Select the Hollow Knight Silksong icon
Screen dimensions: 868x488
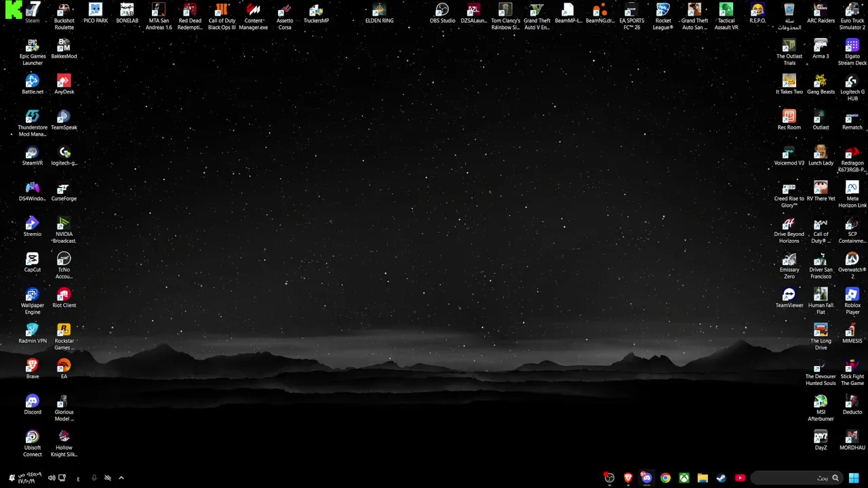(x=64, y=443)
